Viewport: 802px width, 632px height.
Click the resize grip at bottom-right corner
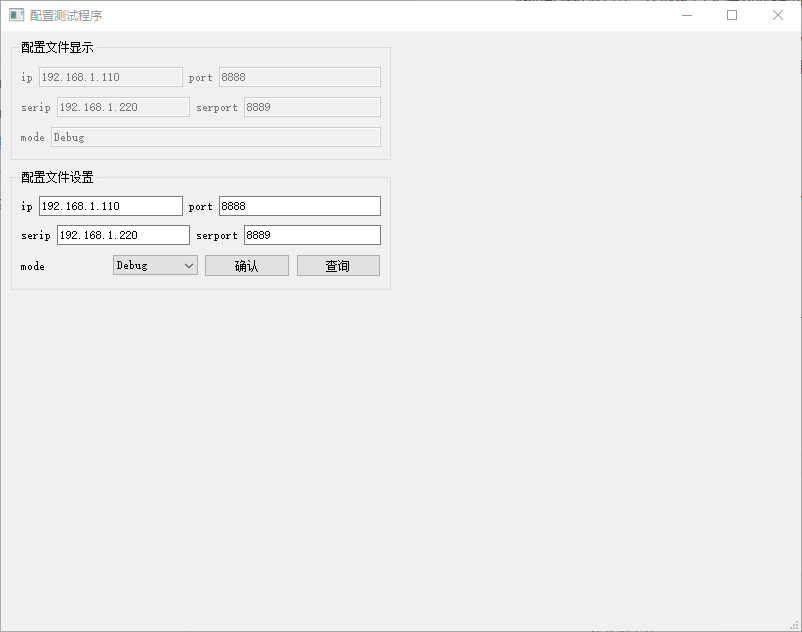(795, 625)
